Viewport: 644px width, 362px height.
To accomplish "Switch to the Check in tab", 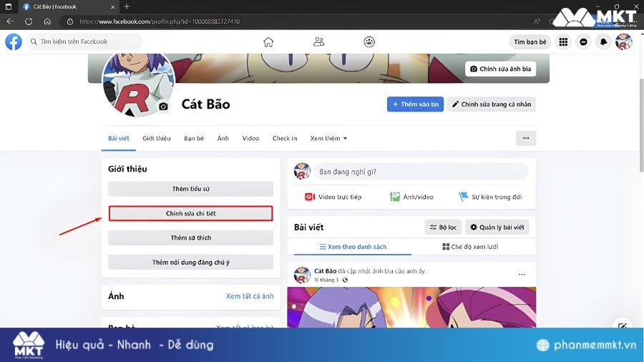I will point(285,138).
